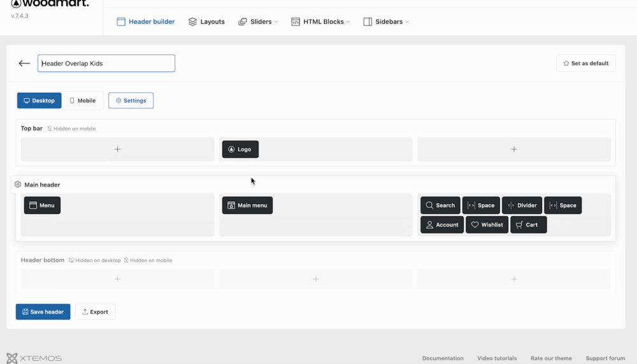The width and height of the screenshot is (637, 364).
Task: Toggle Hidden on desktop for Header bottom
Action: click(x=95, y=260)
